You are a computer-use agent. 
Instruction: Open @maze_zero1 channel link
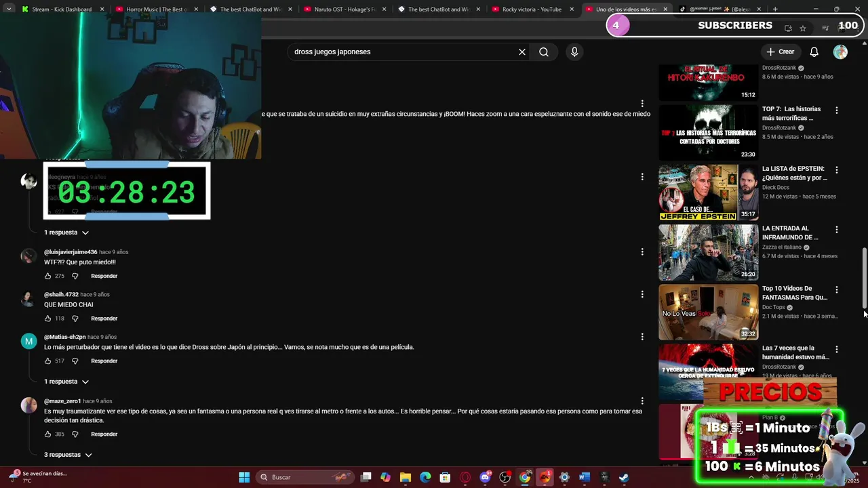[x=62, y=401]
